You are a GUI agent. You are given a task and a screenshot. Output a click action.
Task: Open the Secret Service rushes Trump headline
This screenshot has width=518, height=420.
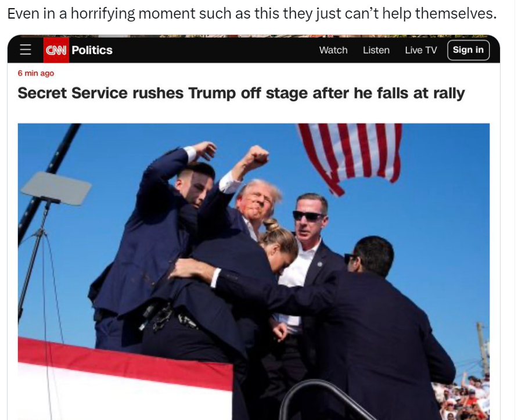click(x=241, y=93)
